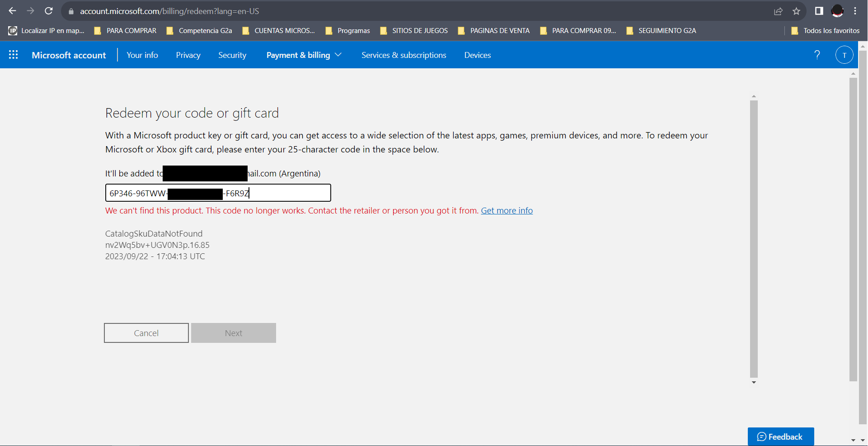Image resolution: width=868 pixels, height=446 pixels.
Task: Click the Chrome profile avatar
Action: pos(837,11)
